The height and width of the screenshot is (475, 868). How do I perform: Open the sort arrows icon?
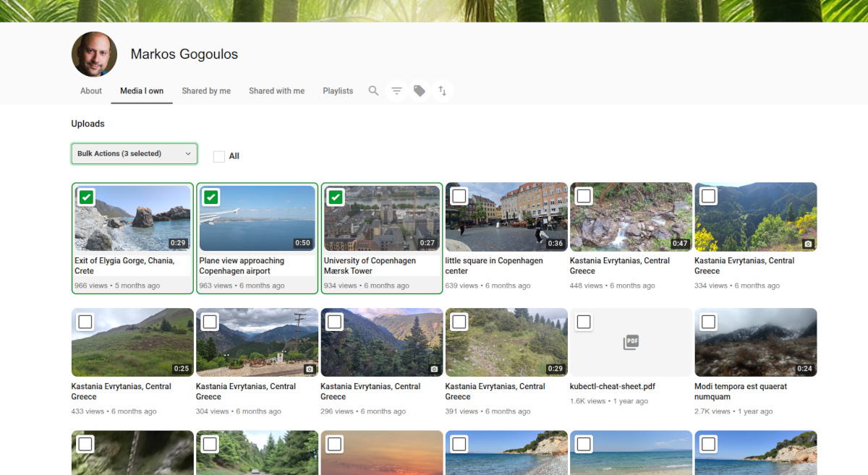(x=443, y=91)
